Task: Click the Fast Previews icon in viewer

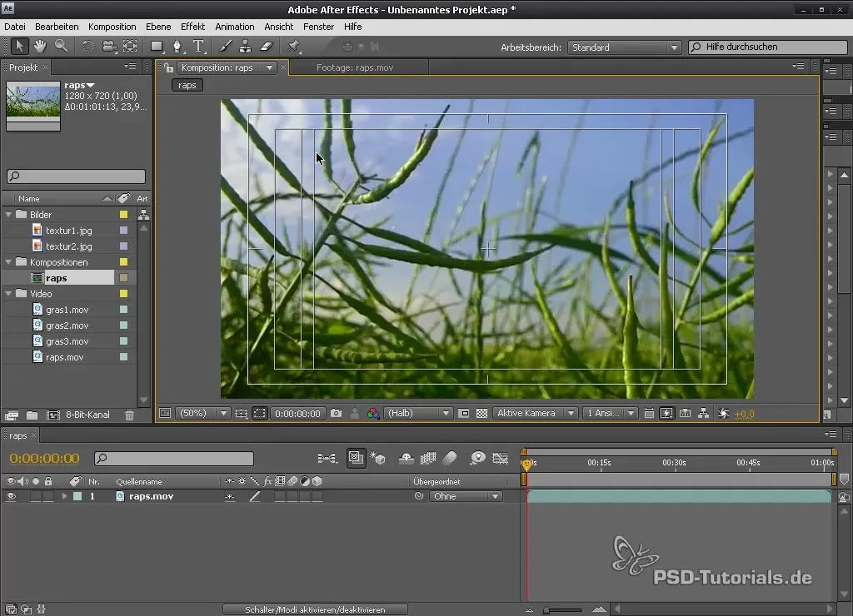Action: tap(666, 413)
